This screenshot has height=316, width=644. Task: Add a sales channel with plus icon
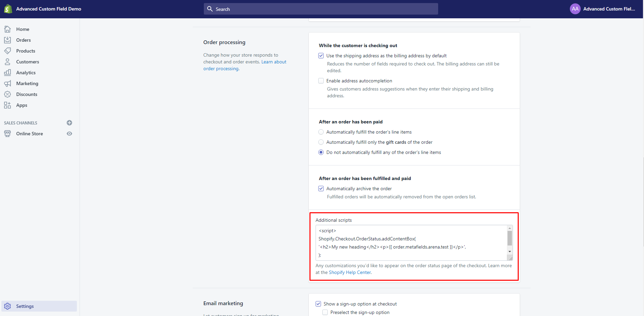point(69,123)
